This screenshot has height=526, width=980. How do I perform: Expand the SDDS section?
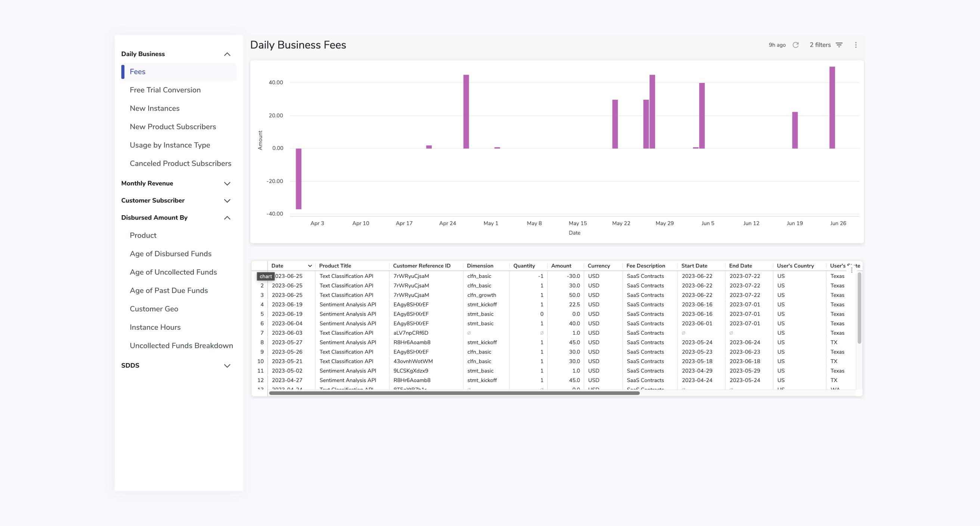(x=227, y=365)
